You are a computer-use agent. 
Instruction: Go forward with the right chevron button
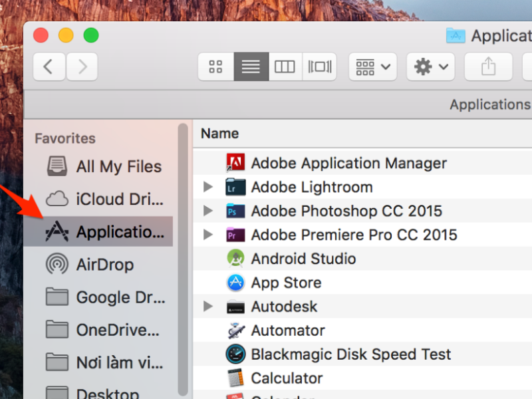coord(82,66)
